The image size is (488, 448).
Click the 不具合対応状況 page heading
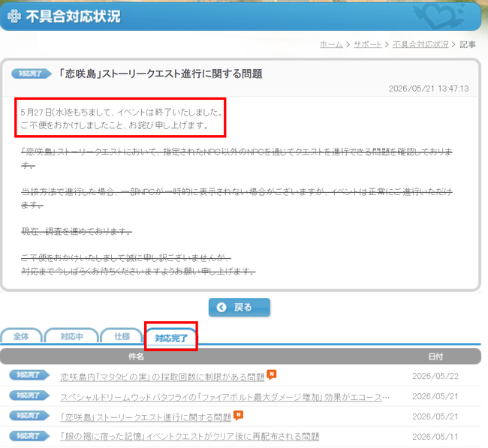[x=73, y=17]
